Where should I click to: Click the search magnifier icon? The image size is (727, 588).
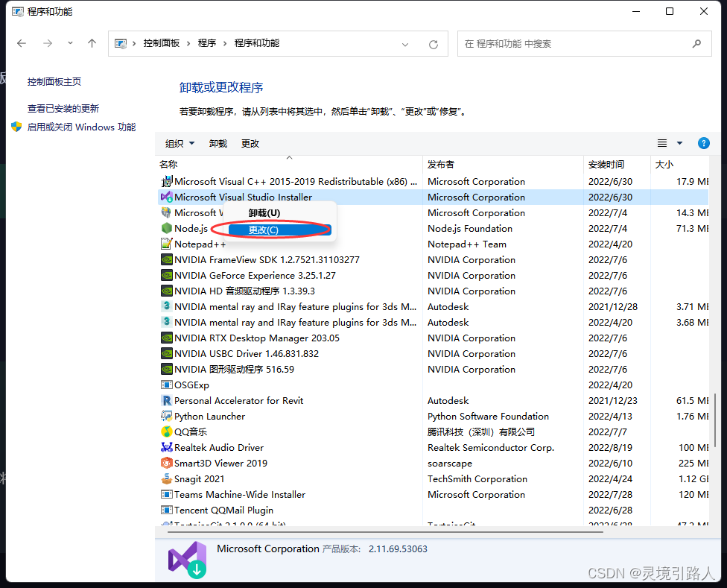[696, 43]
